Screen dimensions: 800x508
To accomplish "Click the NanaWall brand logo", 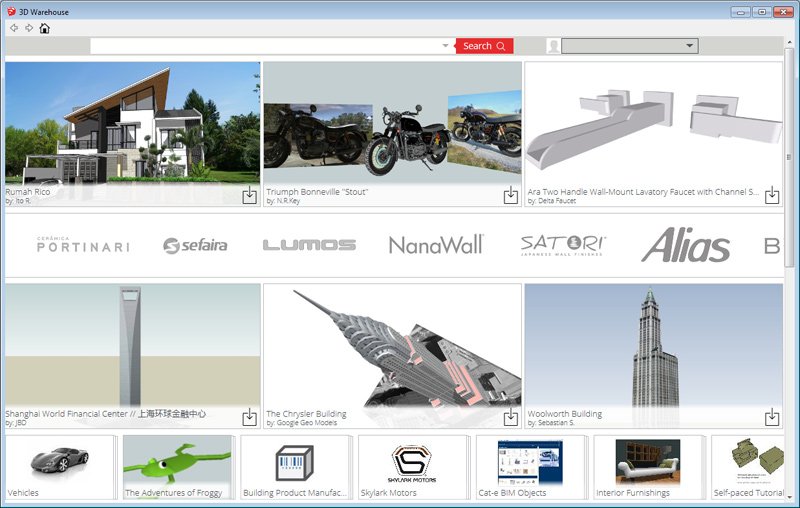I will [436, 245].
